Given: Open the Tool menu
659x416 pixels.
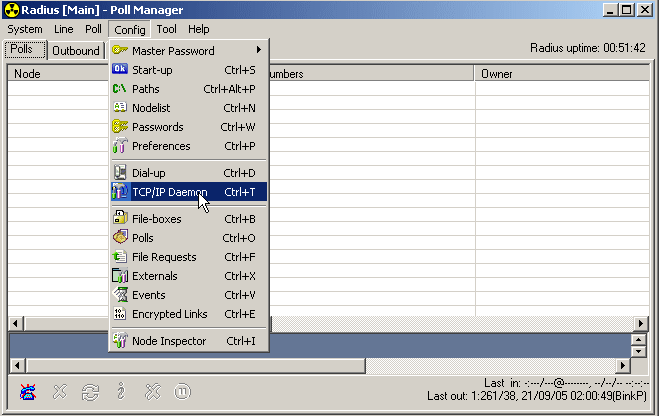Looking at the screenshot, I should 166,29.
